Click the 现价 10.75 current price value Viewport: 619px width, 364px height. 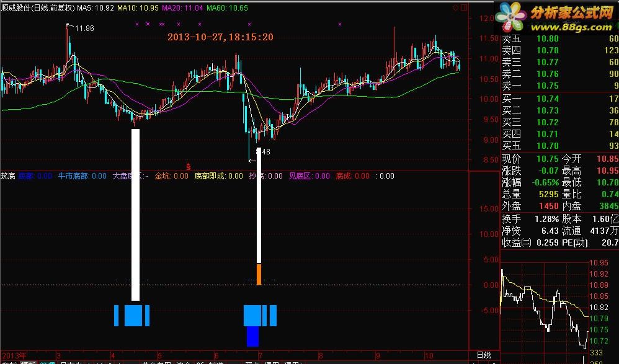click(548, 159)
